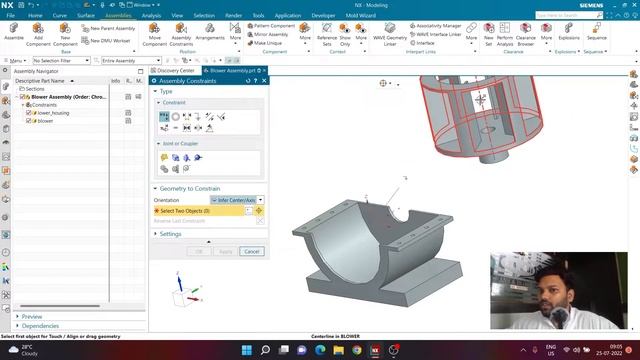This screenshot has width=640, height=360.
Task: Open Microsoft Edge from the taskbar
Action: tap(320, 350)
